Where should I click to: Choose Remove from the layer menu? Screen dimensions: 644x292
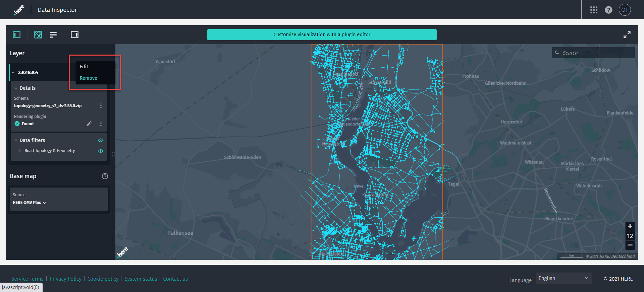click(x=96, y=78)
